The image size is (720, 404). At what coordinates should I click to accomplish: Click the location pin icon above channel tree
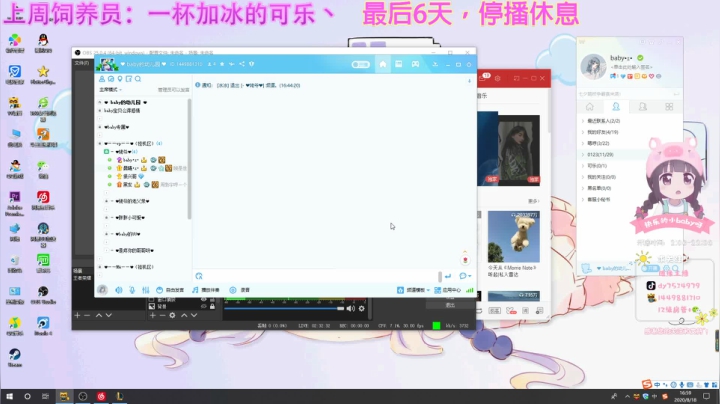pyautogui.click(x=120, y=79)
